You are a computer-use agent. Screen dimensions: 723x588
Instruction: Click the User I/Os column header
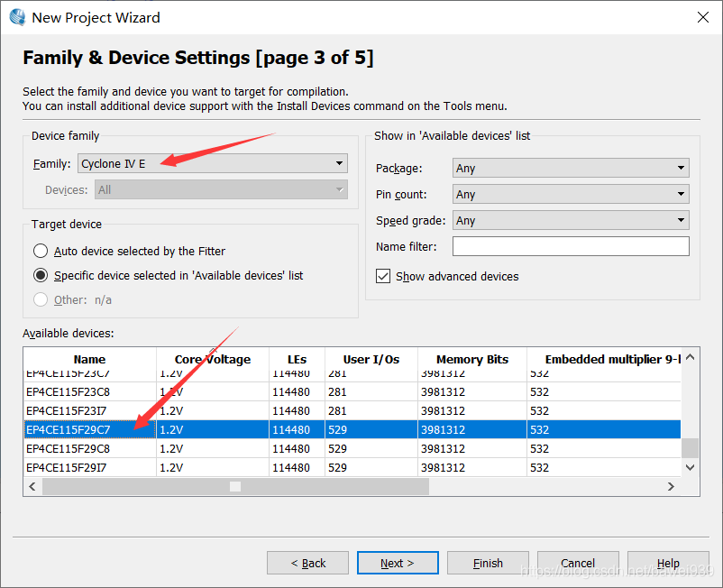coord(371,359)
